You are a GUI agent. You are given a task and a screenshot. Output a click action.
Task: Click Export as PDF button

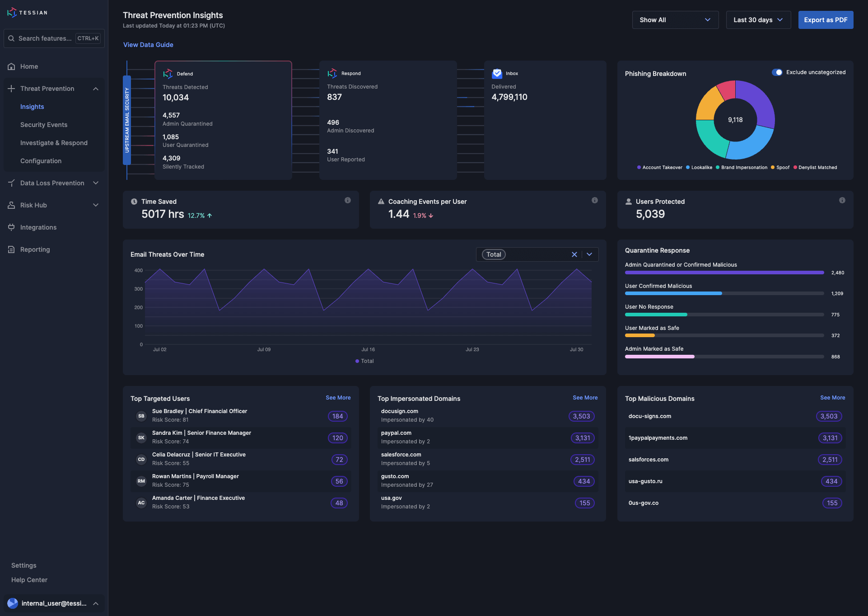click(826, 20)
